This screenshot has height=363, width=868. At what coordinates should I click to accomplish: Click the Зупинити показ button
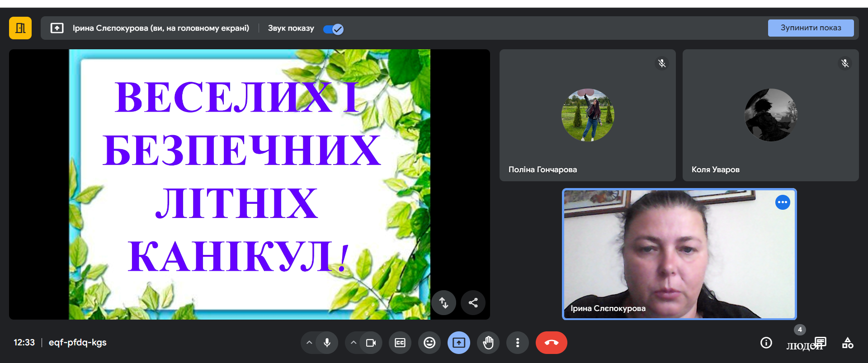(811, 28)
